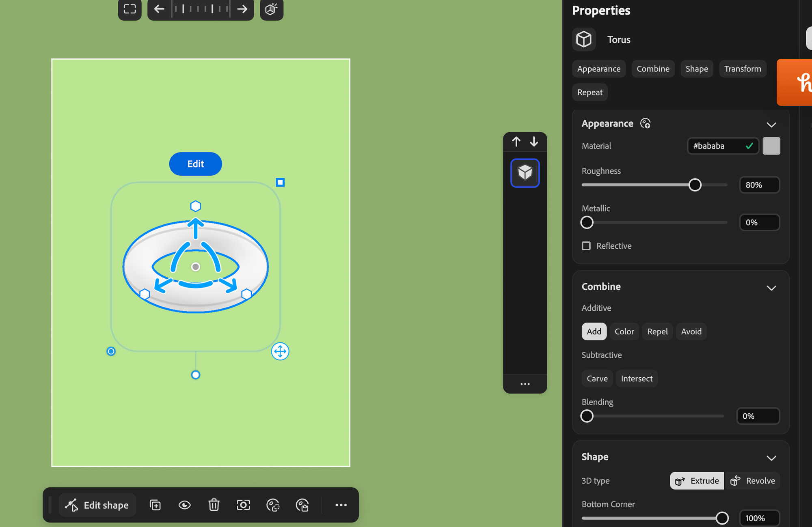Viewport: 812px width, 527px height.
Task: Open more options ellipsis in bottom toolbar
Action: click(341, 505)
